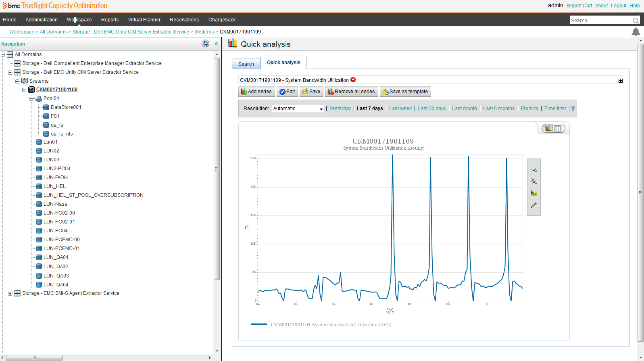
Task: Collapse the Pool01 tree node
Action: click(31, 98)
